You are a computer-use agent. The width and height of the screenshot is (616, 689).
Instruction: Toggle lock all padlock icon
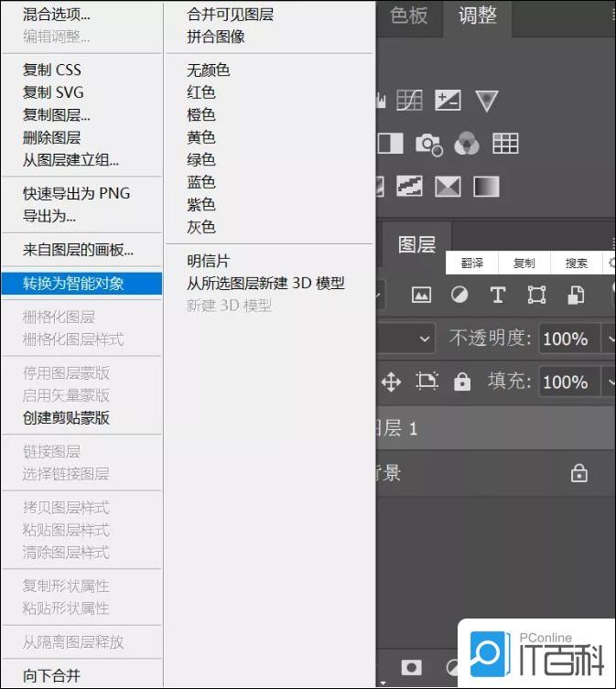(462, 382)
